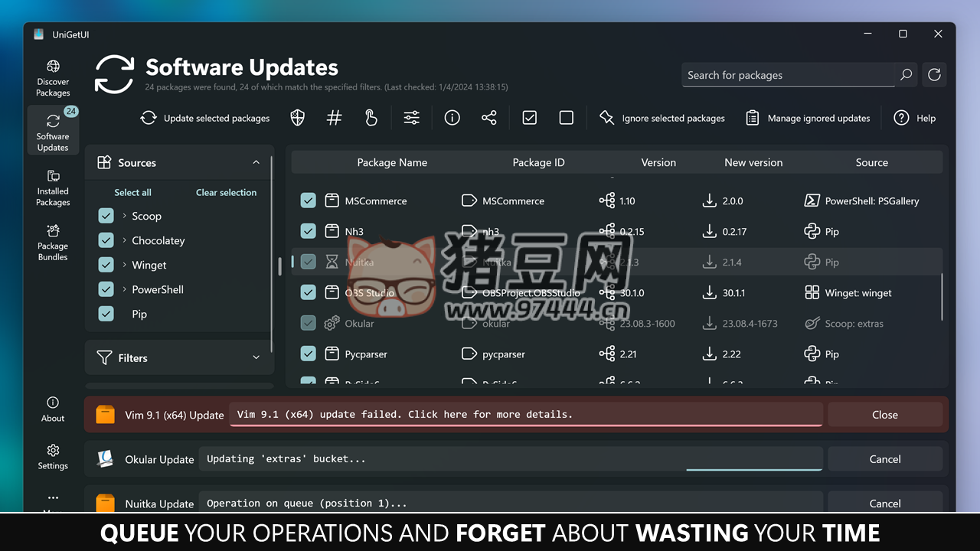Cancel the Nuitka Update operation
Screen dimensions: 980x551
885,503
